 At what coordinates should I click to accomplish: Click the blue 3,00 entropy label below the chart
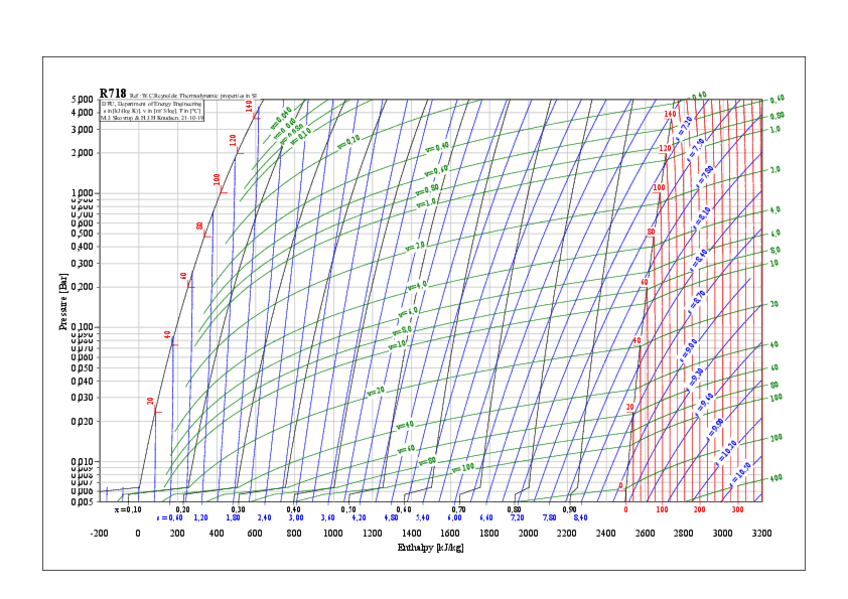coord(296,518)
